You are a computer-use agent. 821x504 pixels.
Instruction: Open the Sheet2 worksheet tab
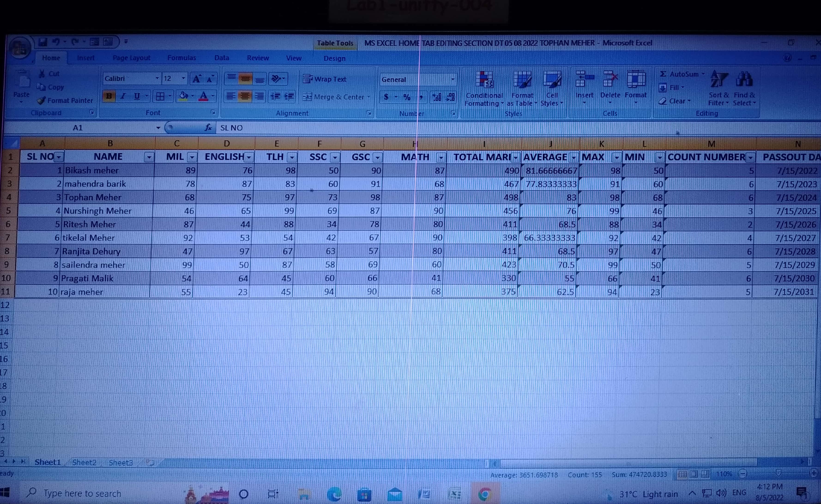tap(84, 462)
